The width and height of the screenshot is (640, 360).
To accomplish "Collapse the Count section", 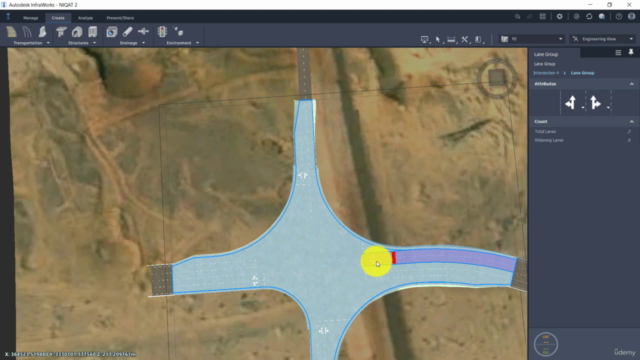I will [631, 122].
